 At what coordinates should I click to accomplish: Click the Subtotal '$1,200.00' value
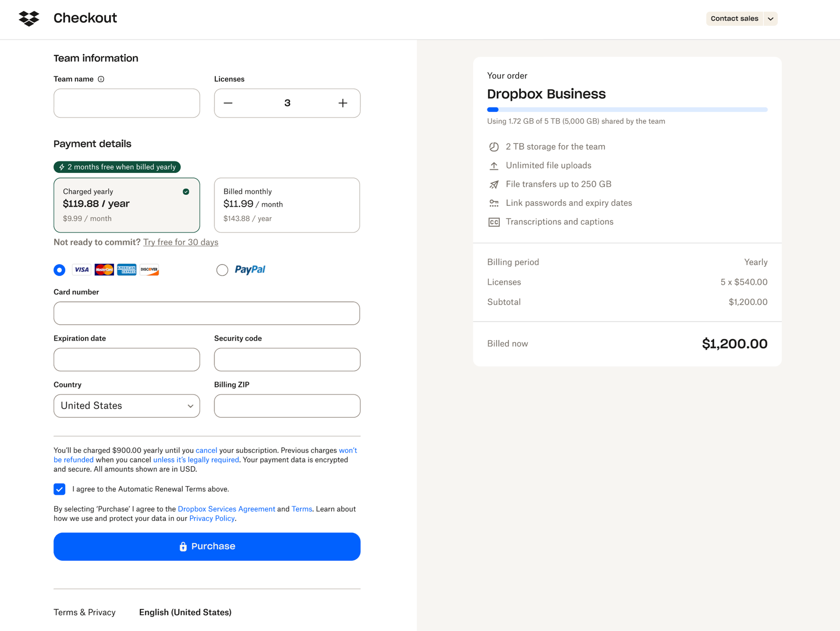(x=748, y=302)
